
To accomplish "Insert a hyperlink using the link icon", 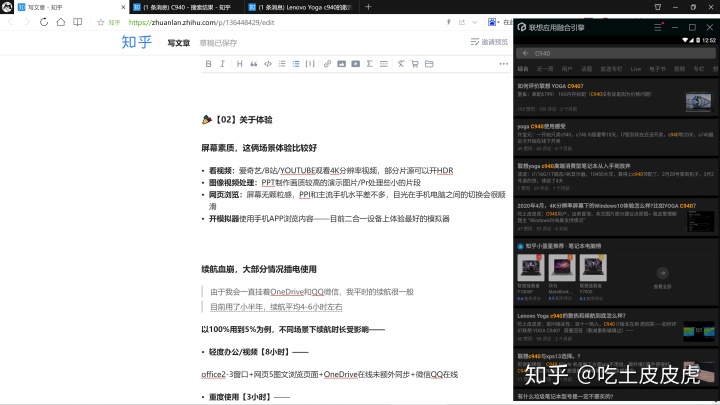I will pos(327,64).
